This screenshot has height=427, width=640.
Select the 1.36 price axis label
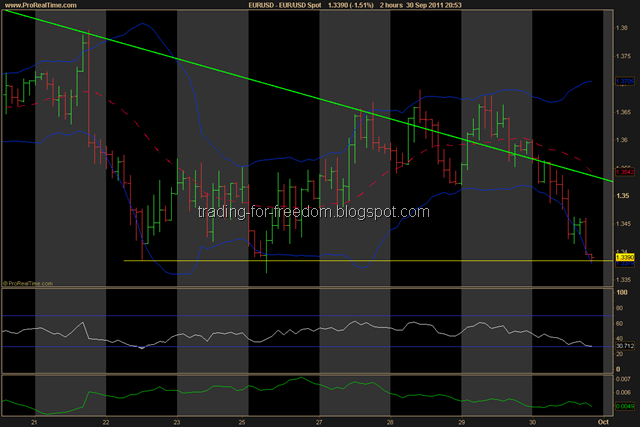point(622,140)
